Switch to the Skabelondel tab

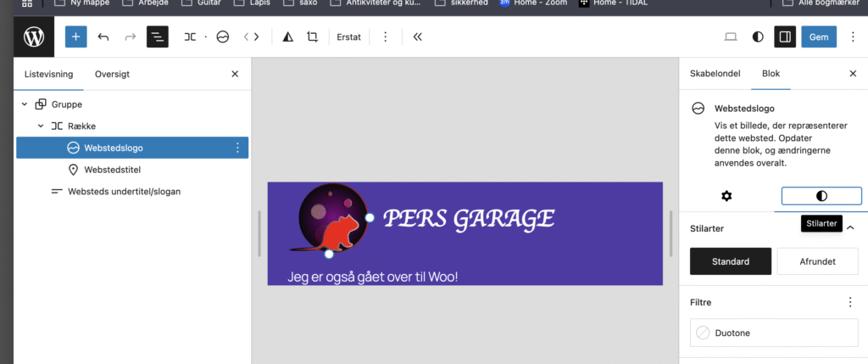pos(714,74)
